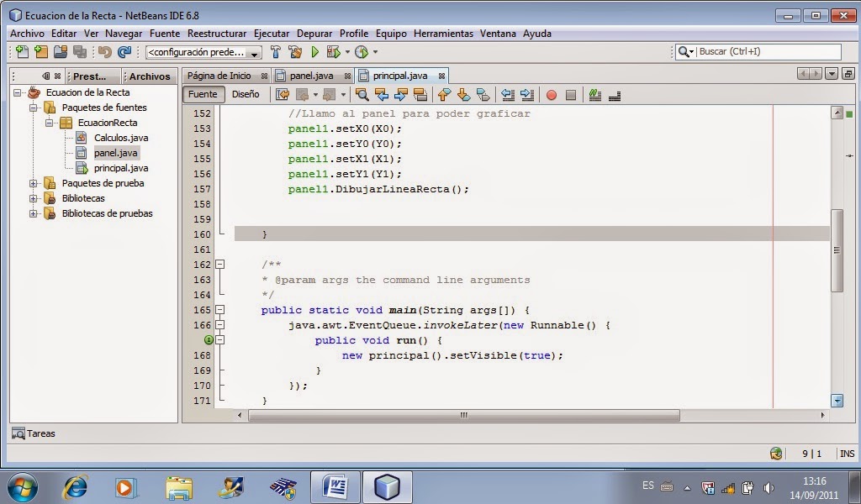Collapse main method fold at line 165
Screen dimensions: 861x504
[219, 310]
